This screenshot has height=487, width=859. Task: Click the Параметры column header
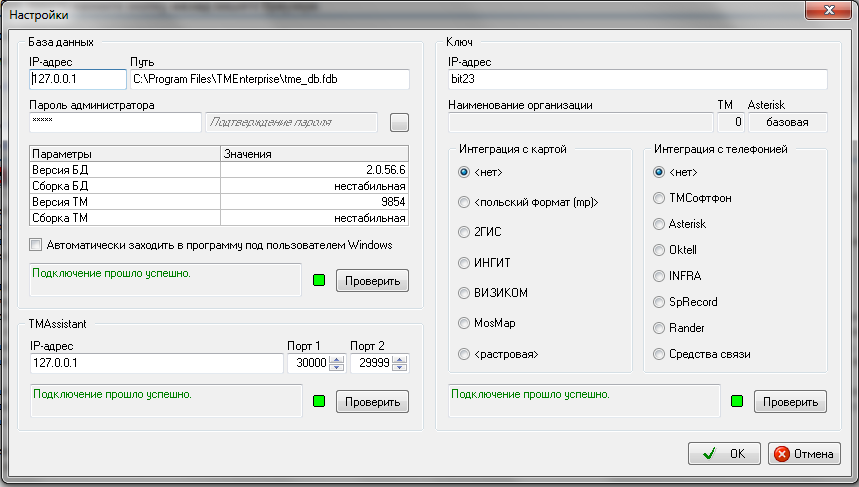pos(124,155)
